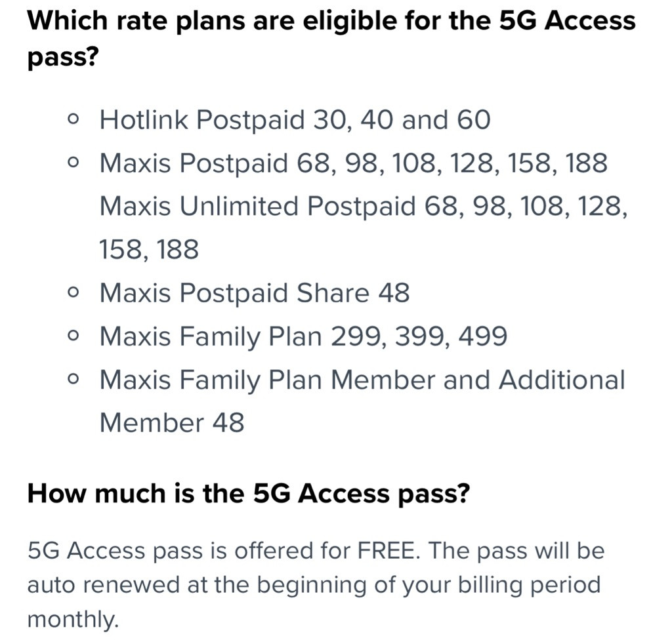672x644 pixels.
Task: Click the 'Member 48' text line
Action: point(172,423)
